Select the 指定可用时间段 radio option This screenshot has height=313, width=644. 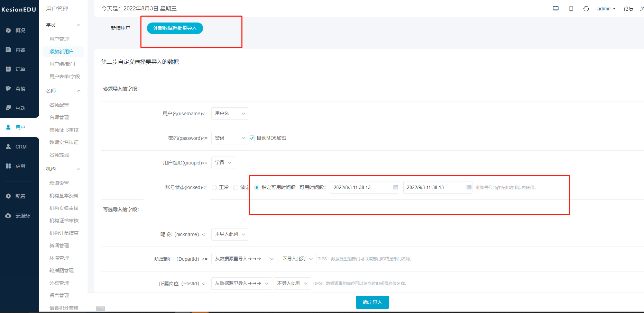click(x=257, y=187)
